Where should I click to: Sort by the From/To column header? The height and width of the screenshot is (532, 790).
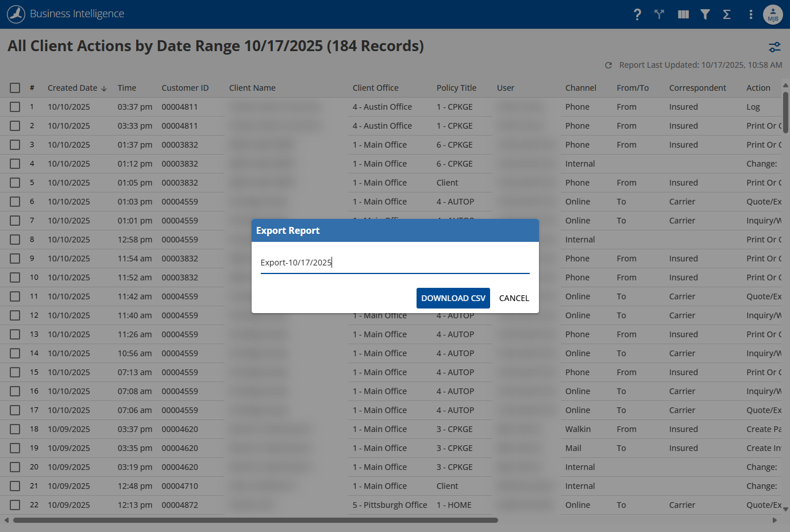tap(633, 88)
